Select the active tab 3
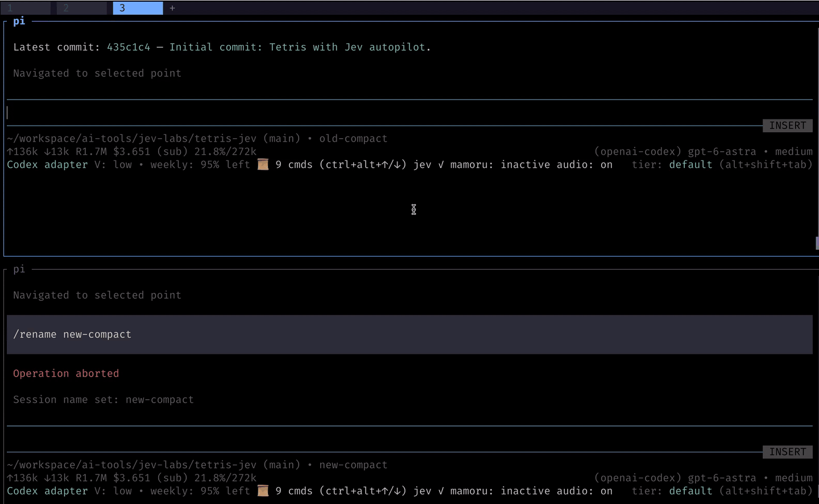 coord(138,8)
